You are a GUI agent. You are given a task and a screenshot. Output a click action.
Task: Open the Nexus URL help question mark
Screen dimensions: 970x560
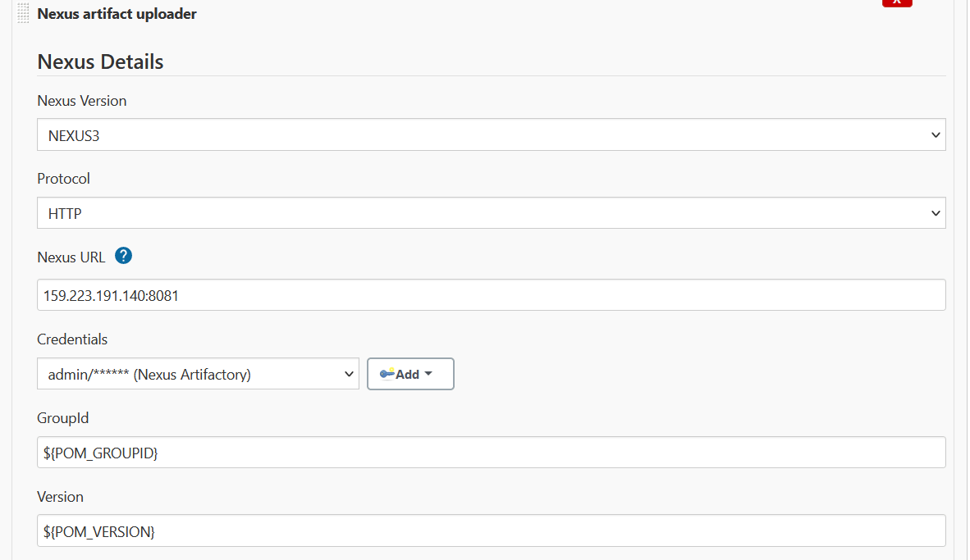point(124,256)
